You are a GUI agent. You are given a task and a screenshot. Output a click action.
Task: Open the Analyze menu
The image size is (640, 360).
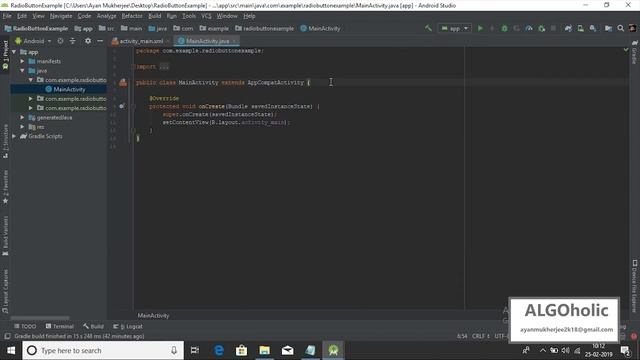pos(107,16)
